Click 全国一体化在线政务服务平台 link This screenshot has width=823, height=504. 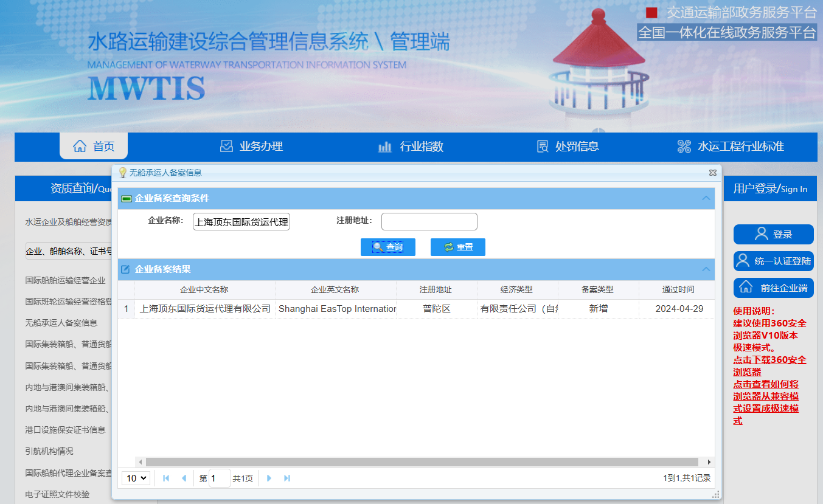[727, 32]
